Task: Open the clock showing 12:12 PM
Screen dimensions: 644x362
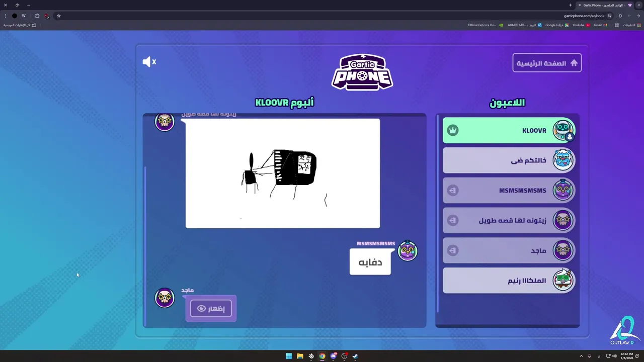Action: [x=627, y=356]
